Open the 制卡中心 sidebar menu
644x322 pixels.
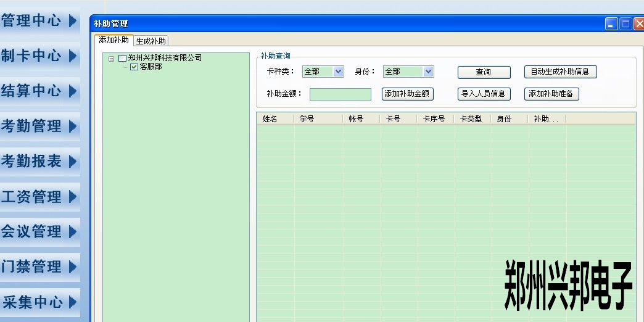tap(39, 56)
